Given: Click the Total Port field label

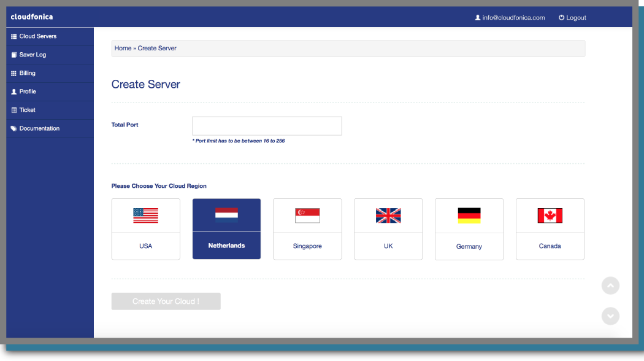Looking at the screenshot, I should [x=125, y=125].
